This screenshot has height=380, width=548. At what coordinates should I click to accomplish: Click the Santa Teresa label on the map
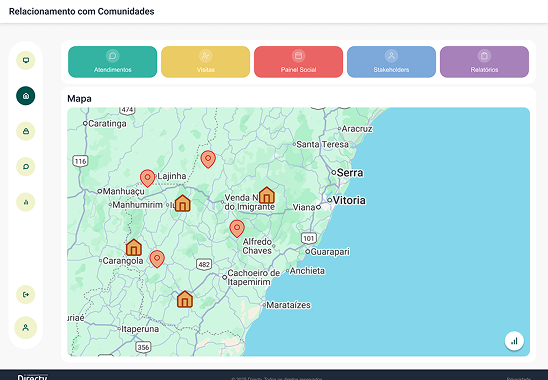point(323,144)
